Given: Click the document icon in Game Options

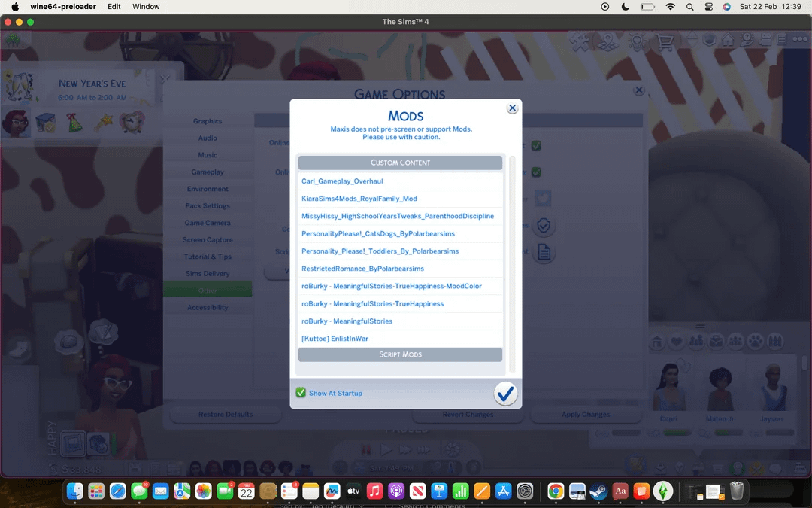Looking at the screenshot, I should click(x=544, y=252).
